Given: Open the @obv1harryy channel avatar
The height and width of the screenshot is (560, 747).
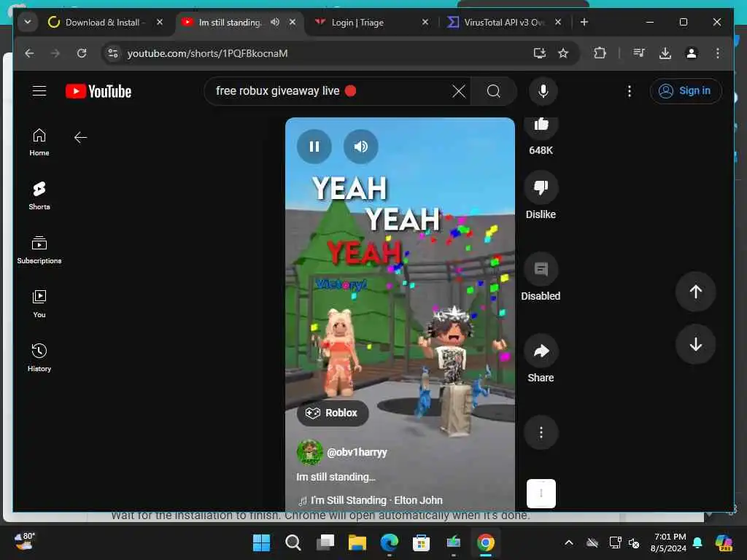Looking at the screenshot, I should [x=309, y=452].
